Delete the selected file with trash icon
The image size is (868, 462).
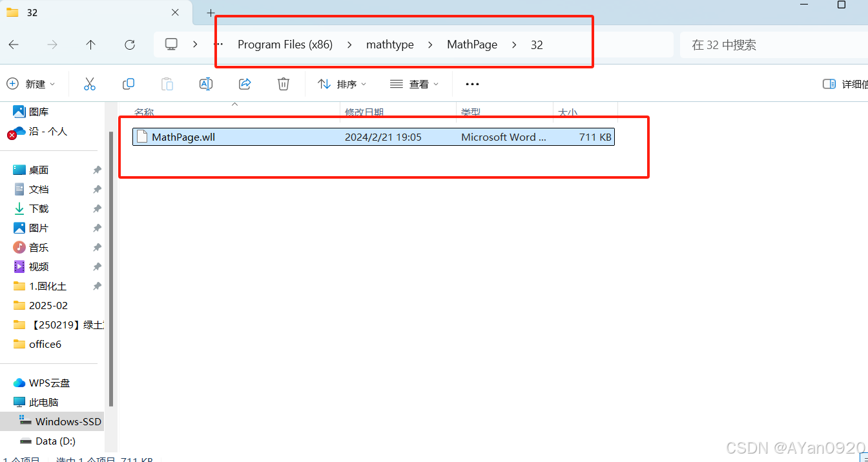pos(283,84)
